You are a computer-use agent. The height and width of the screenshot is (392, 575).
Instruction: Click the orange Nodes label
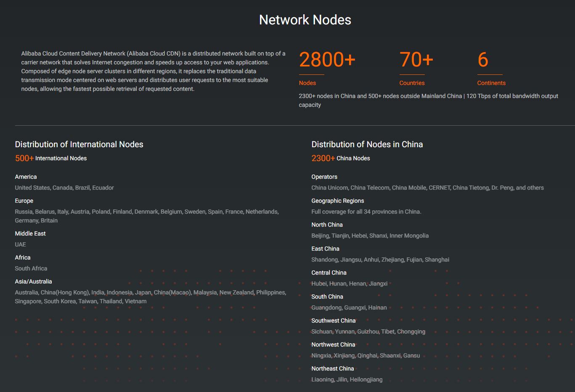(x=307, y=83)
